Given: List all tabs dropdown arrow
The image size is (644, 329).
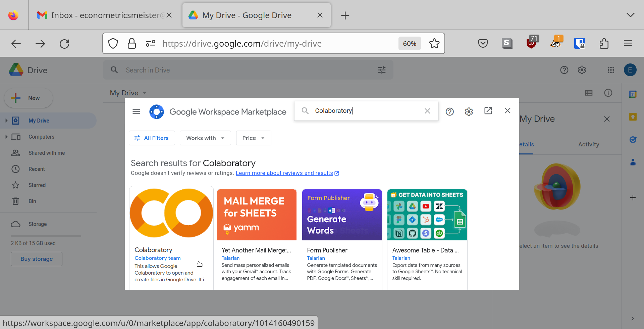Looking at the screenshot, I should click(x=631, y=15).
